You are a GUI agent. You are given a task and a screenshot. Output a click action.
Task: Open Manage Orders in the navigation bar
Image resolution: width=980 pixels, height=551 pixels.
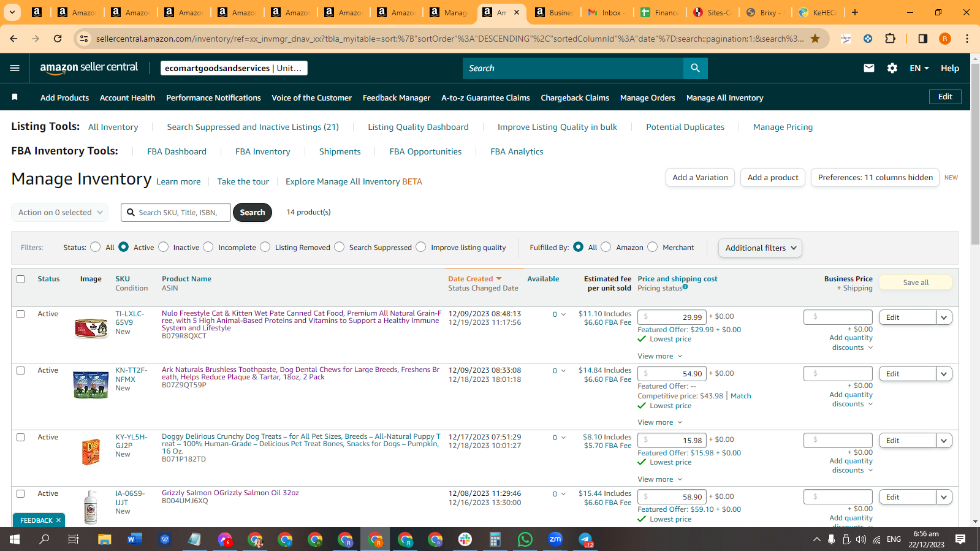pyautogui.click(x=648, y=97)
